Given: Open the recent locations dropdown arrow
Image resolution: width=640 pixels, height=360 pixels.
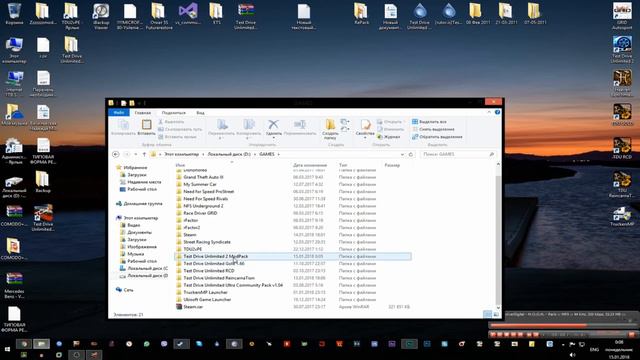Looking at the screenshot, I should pyautogui.click(x=136, y=154).
